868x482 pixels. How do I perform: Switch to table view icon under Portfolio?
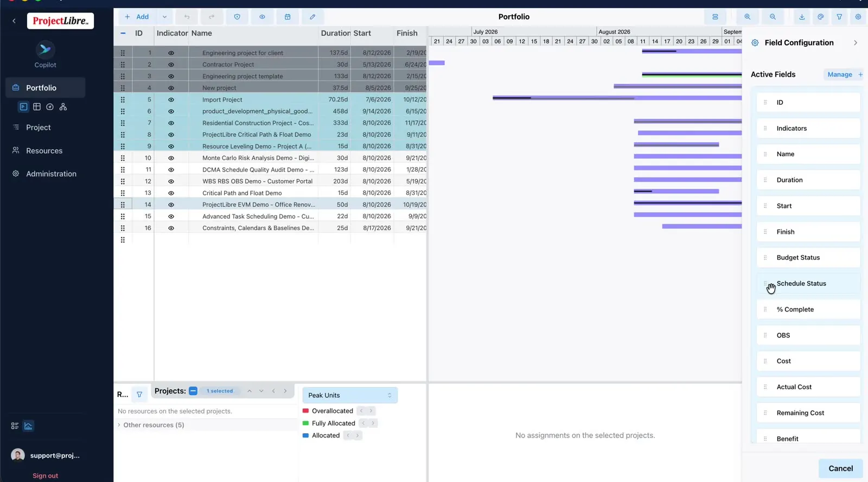(37, 107)
